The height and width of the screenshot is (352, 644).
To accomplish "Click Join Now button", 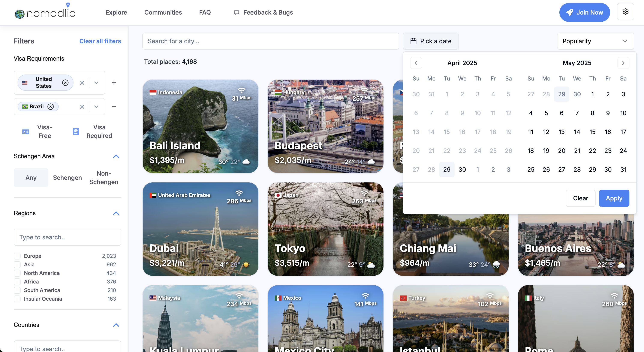I will tap(584, 12).
